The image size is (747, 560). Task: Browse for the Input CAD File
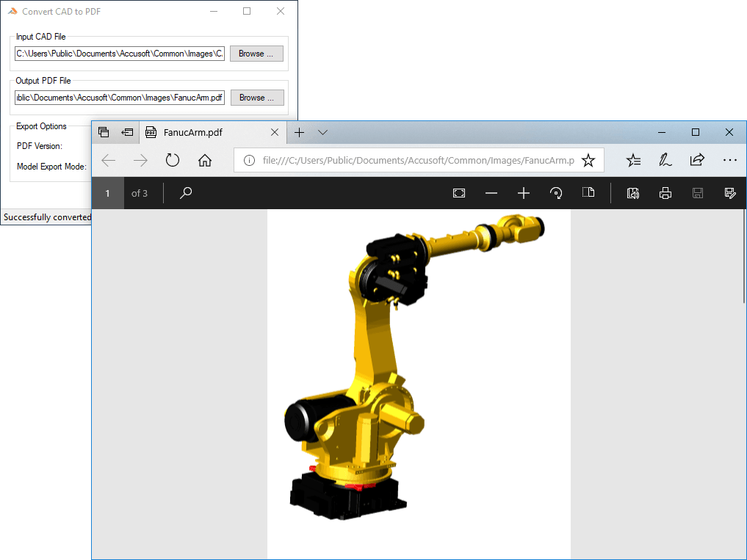(x=257, y=54)
